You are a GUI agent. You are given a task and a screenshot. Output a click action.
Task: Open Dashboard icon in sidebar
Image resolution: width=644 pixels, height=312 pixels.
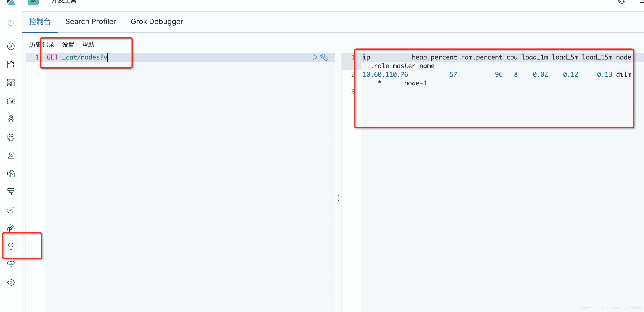click(x=11, y=83)
